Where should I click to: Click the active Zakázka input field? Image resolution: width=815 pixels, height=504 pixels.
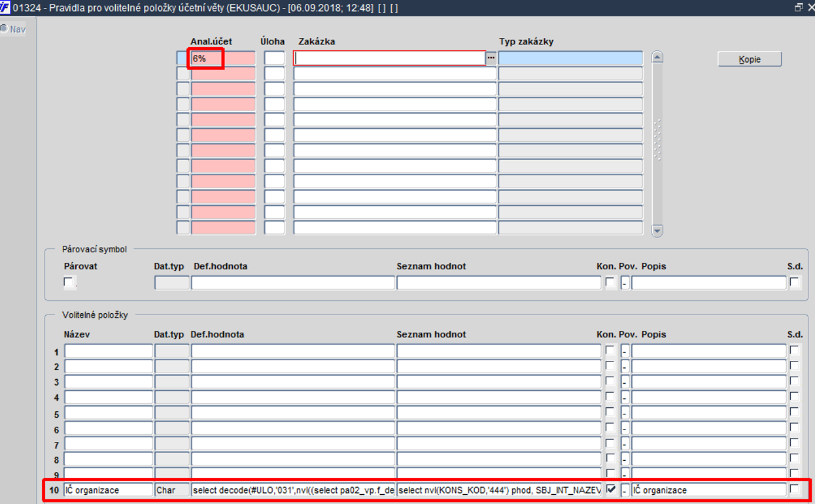390,58
